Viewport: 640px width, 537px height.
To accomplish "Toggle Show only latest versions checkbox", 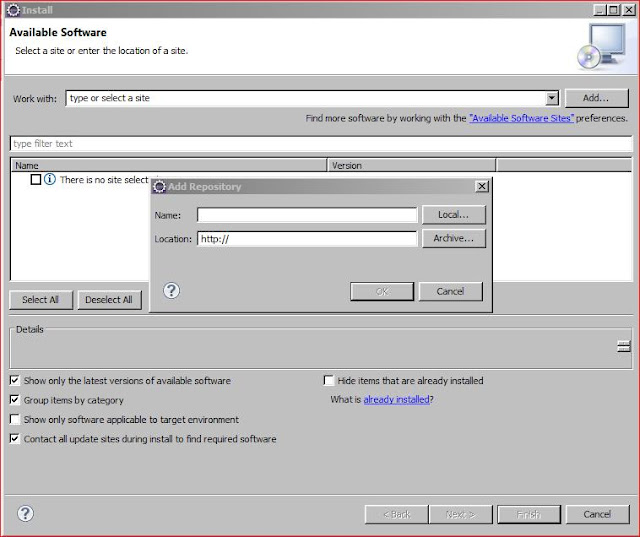I will point(15,381).
